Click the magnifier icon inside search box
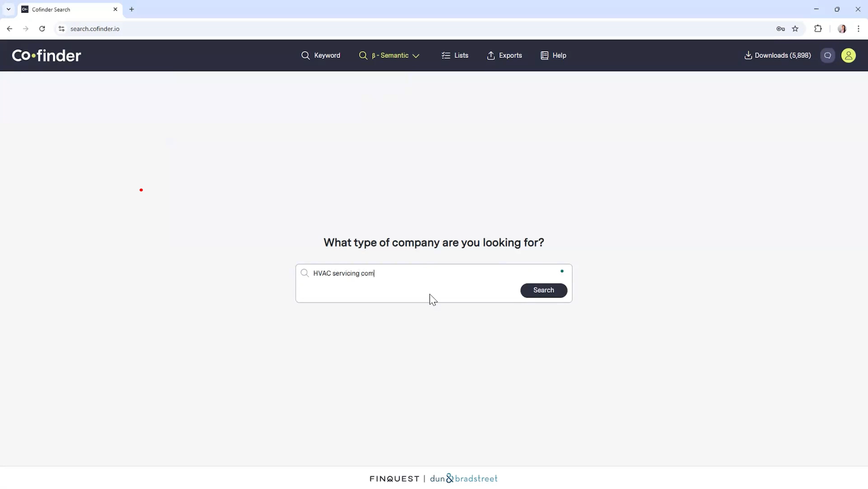The image size is (868, 489). (305, 273)
